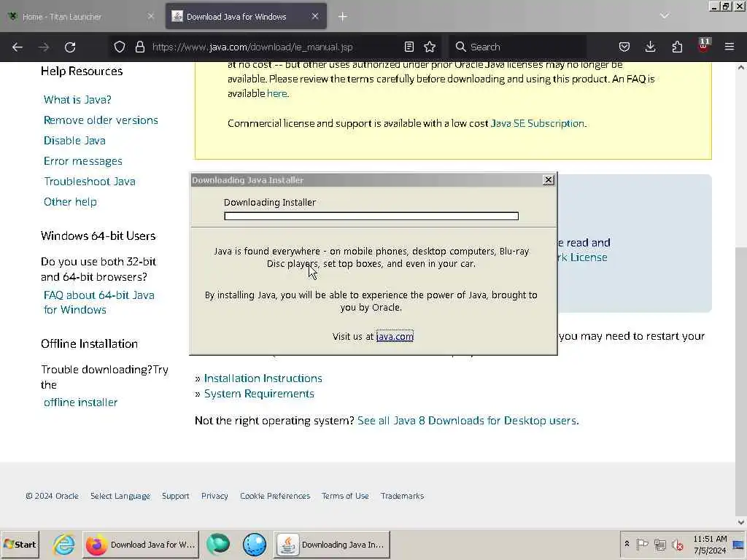Show hidden tray icons arrow
747x560 pixels.
pos(627,544)
